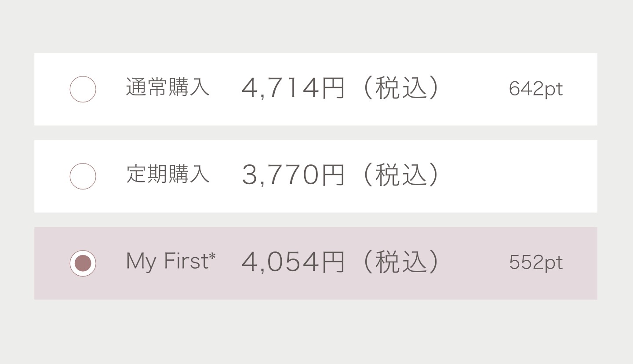Click the 552pt points badge
Screen dimensions: 633x364
(536, 262)
